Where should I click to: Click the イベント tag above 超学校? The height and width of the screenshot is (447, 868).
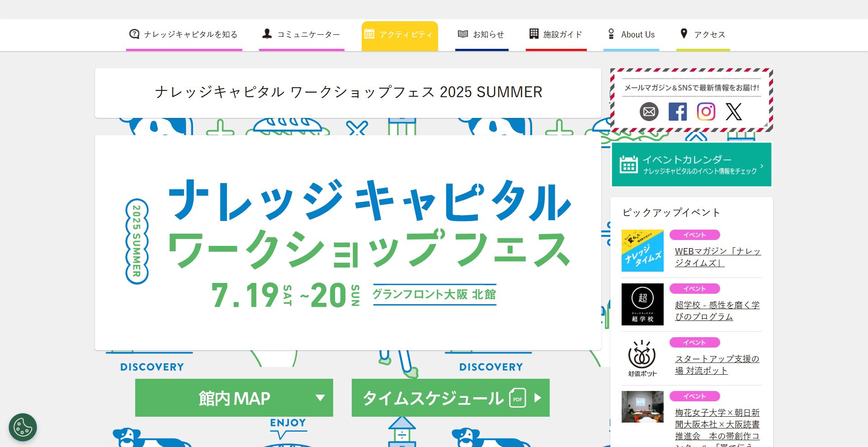pos(695,289)
